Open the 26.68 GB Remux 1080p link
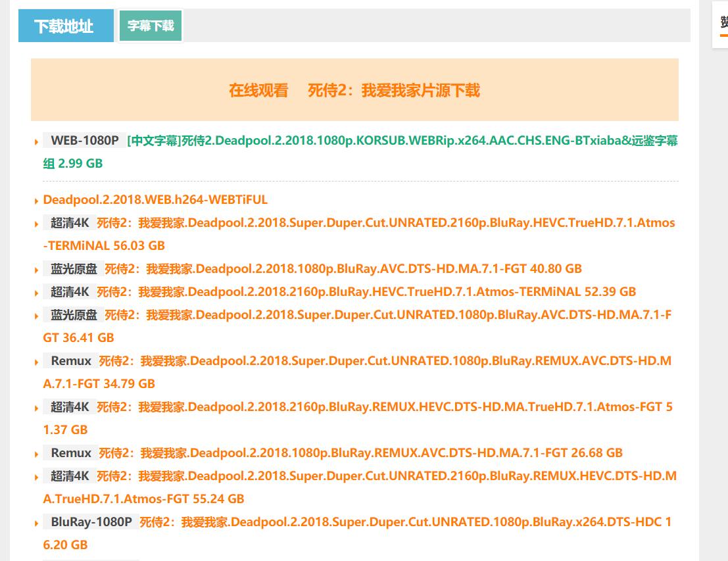Viewport: 728px width, 561px height. pyautogui.click(x=360, y=452)
